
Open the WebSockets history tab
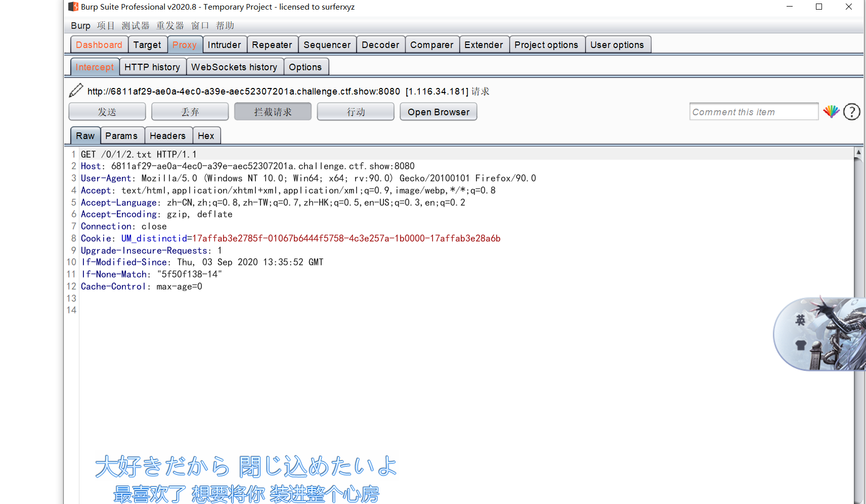235,66
